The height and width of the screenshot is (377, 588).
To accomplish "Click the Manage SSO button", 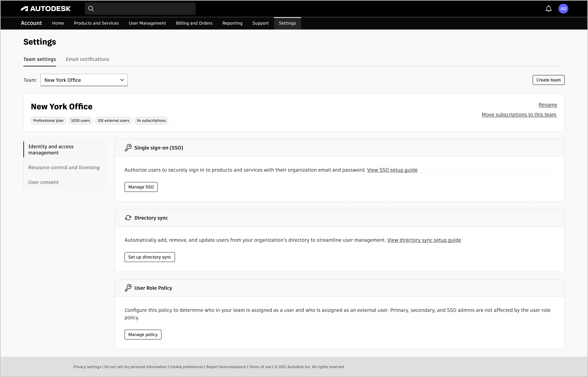I will (x=141, y=187).
